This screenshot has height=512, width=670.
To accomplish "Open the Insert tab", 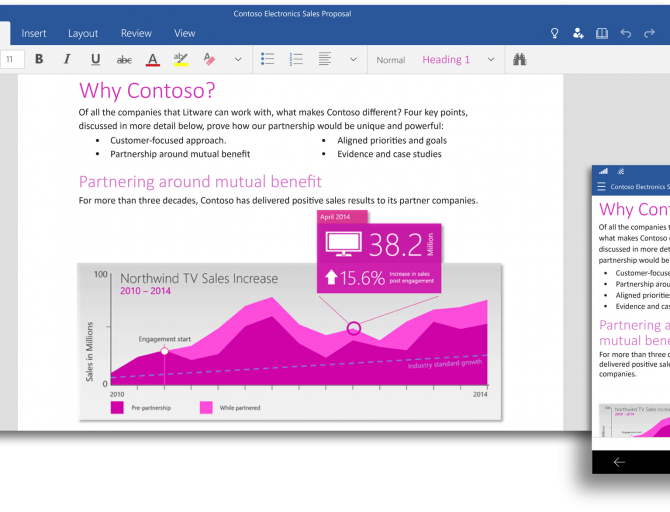I will (34, 33).
